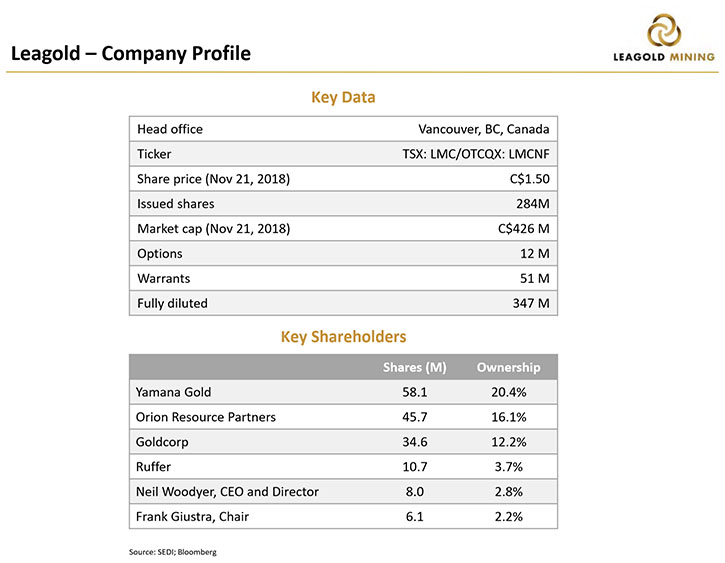Select the 'Issued shares' label

(176, 204)
